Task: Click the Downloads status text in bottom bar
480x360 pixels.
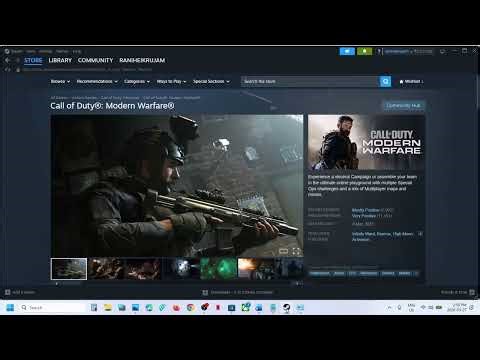Action: point(242,292)
